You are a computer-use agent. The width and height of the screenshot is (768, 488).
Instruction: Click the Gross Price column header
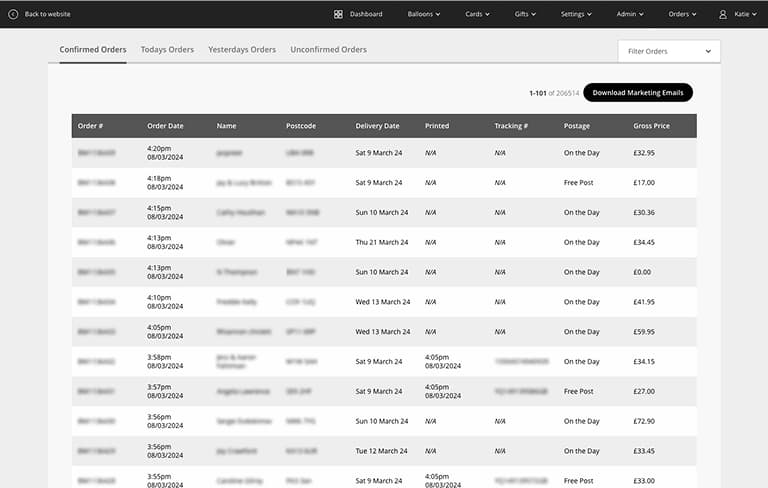coord(651,126)
